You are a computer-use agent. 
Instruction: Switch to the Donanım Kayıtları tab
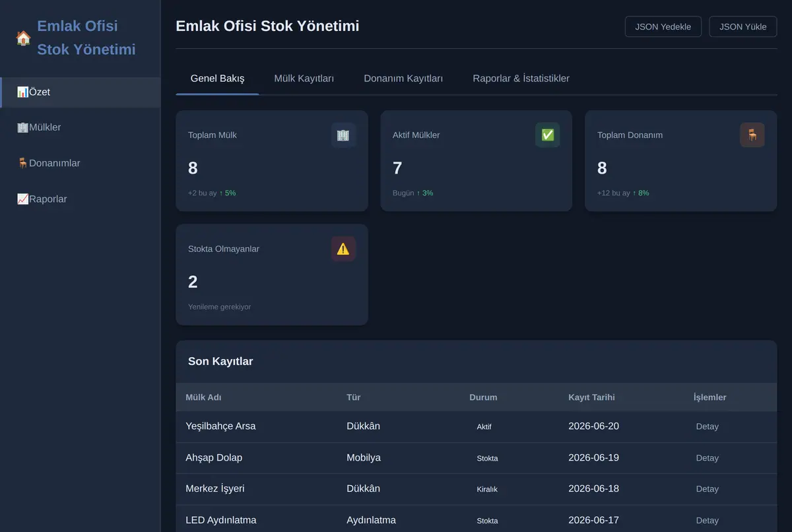click(x=403, y=79)
